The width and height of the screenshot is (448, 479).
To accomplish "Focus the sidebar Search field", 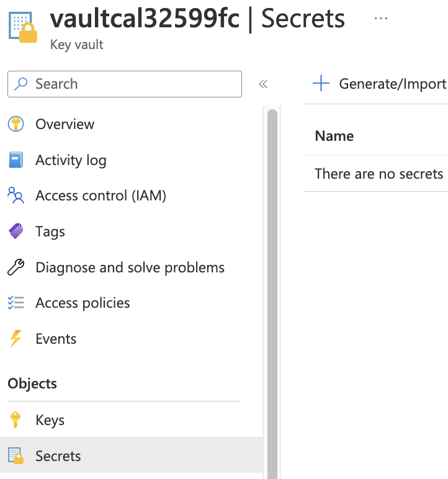I will (x=125, y=84).
